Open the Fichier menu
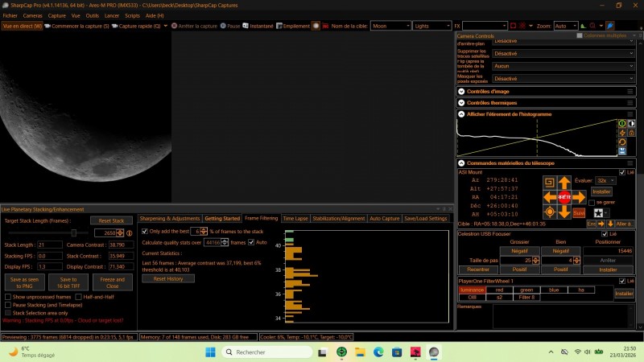The width and height of the screenshot is (644, 362). click(10, 15)
